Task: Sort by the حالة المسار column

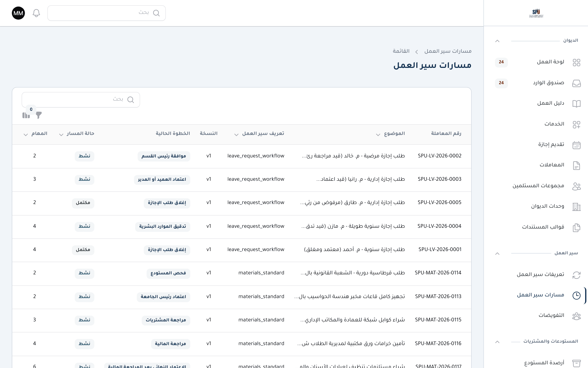Action: pyautogui.click(x=77, y=134)
